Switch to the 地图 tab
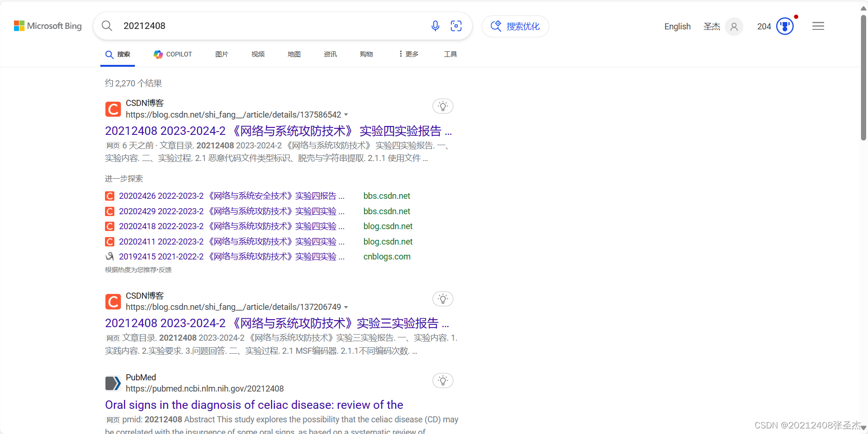The height and width of the screenshot is (434, 868). (294, 55)
